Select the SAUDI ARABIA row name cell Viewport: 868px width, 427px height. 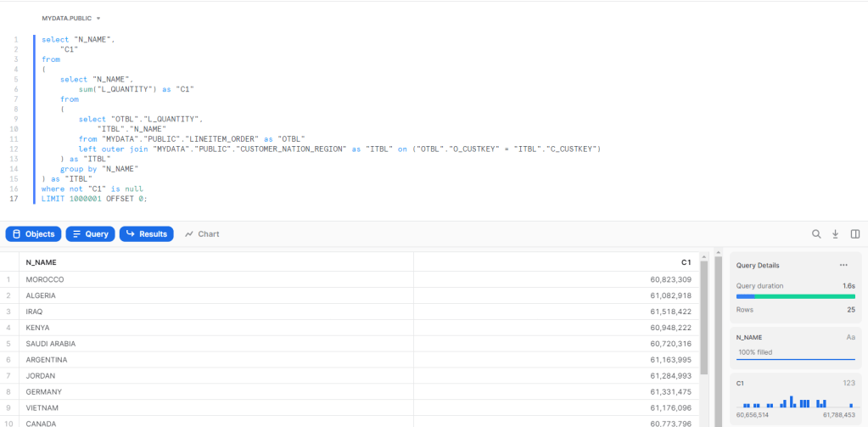51,344
